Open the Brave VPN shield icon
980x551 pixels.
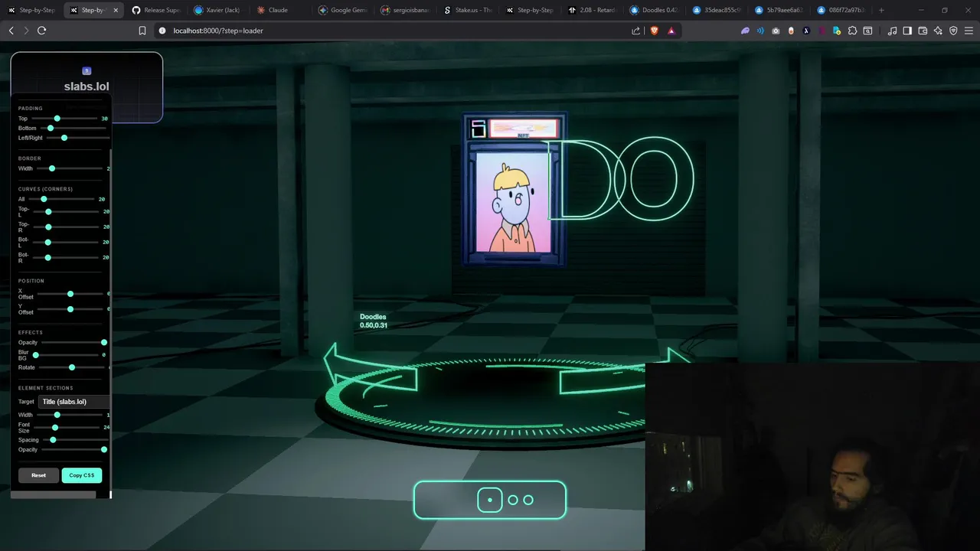pyautogui.click(x=953, y=31)
